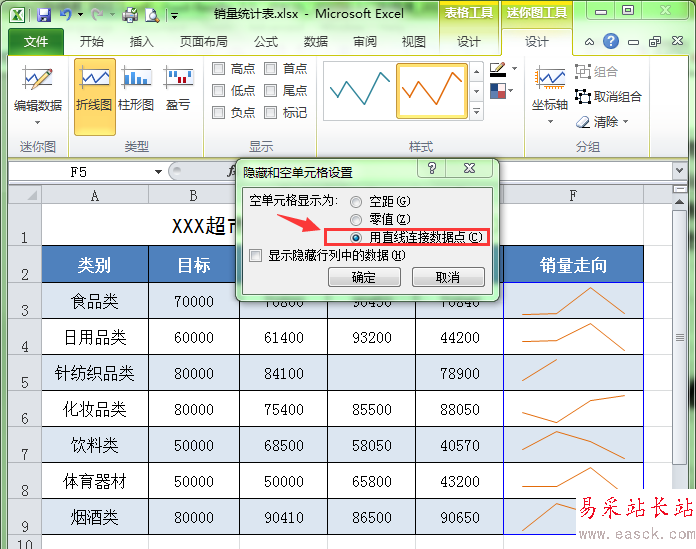The image size is (696, 549).
Task: Check show data in hidden rows and columns
Action: pyautogui.click(x=255, y=256)
